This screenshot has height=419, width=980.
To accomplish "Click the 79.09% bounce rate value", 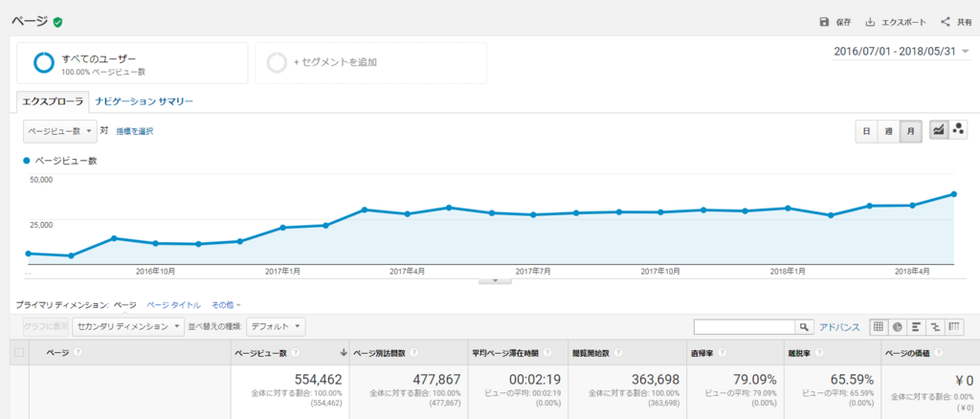I will click(754, 380).
